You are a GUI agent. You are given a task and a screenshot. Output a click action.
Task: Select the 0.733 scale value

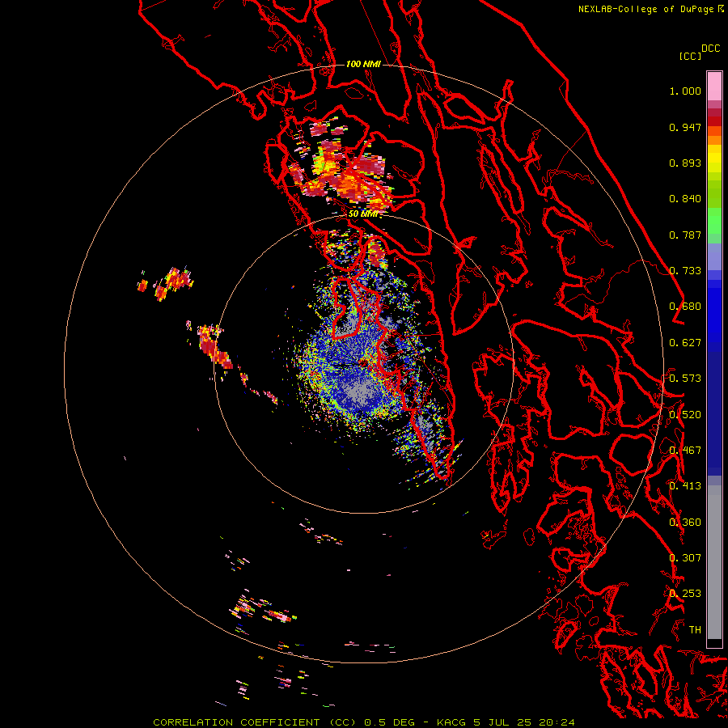(685, 271)
